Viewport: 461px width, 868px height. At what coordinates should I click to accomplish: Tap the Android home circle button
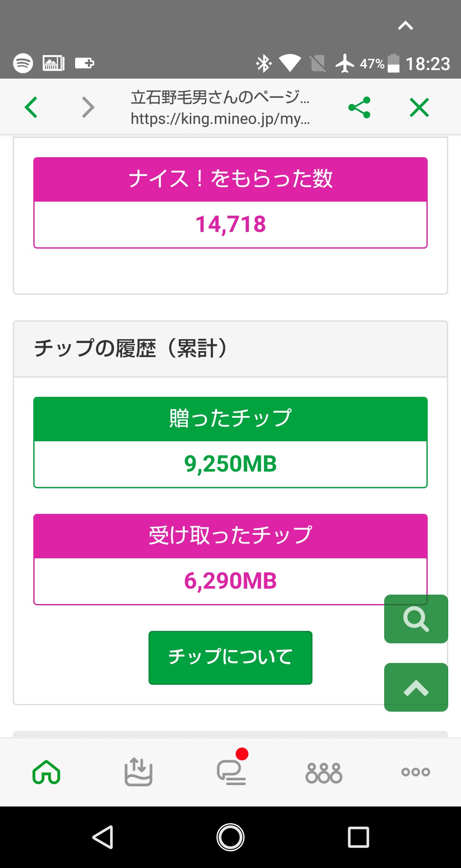[x=230, y=837]
